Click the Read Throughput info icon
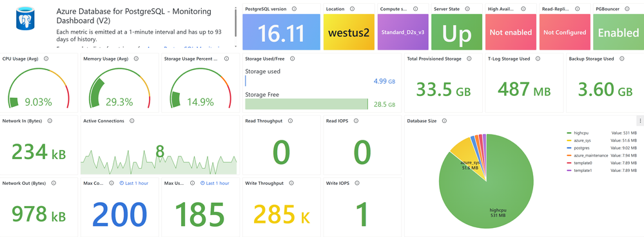This screenshot has height=237, width=644. (x=290, y=121)
